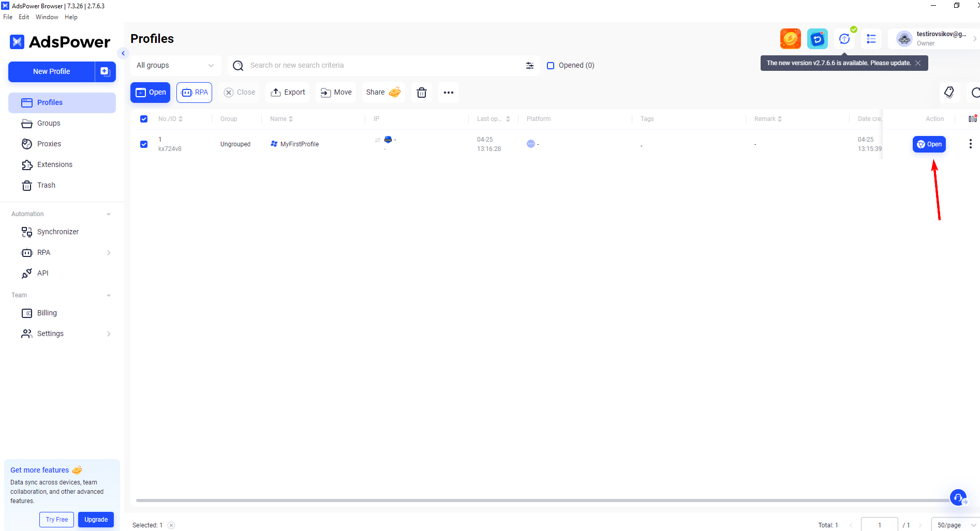This screenshot has height=531, width=980.
Task: Click the trash delete icon in toolbar
Action: point(422,93)
